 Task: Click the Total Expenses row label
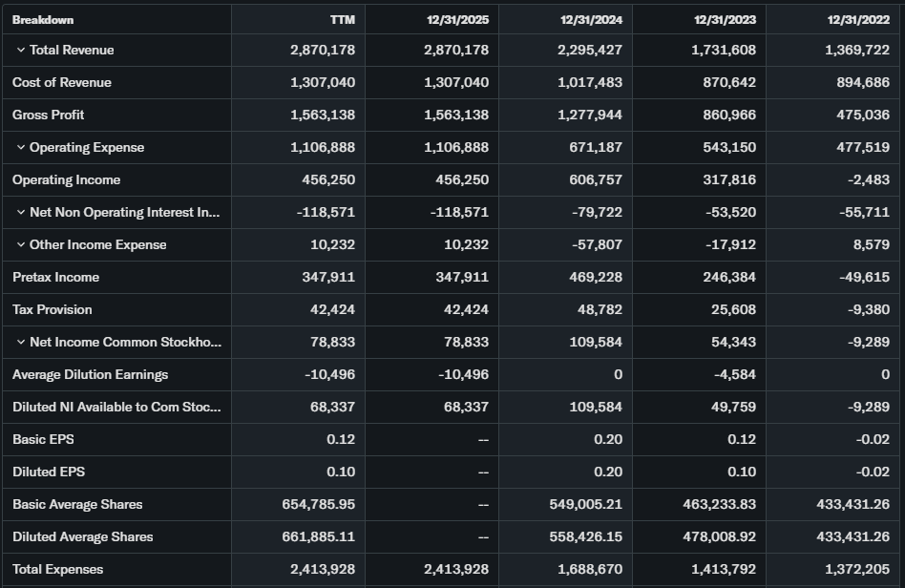58,569
